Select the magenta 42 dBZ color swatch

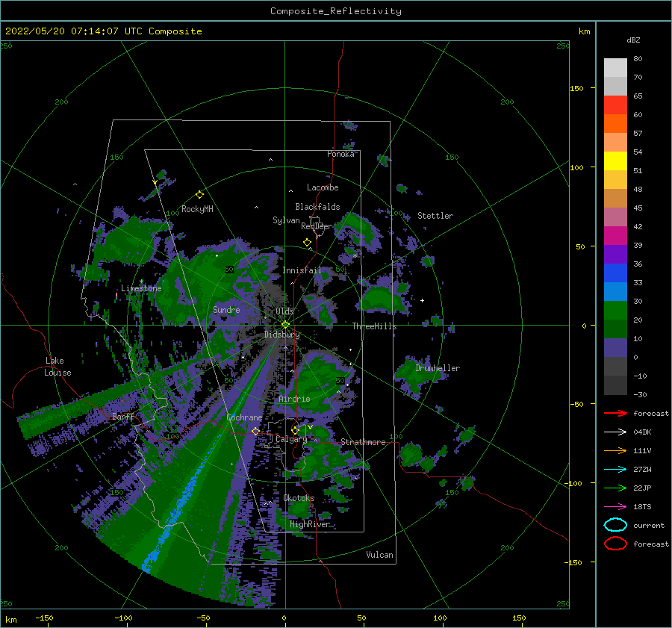[x=615, y=235]
